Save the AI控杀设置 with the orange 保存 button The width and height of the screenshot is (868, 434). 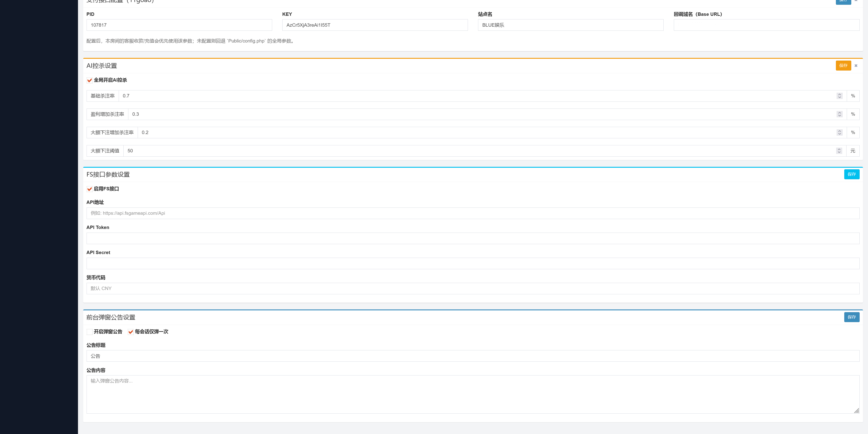pos(843,65)
